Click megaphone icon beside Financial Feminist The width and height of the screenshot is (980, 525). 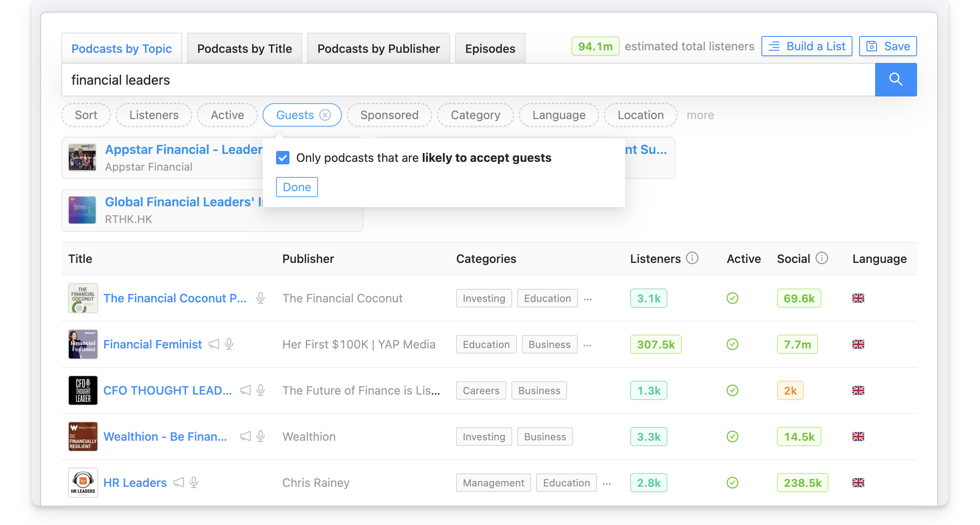coord(214,344)
